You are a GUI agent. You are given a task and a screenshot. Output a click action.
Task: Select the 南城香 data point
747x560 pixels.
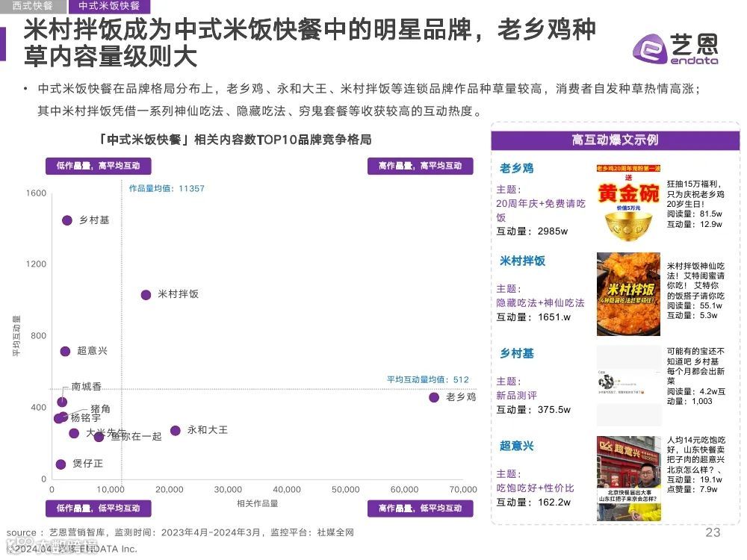[x=62, y=402]
